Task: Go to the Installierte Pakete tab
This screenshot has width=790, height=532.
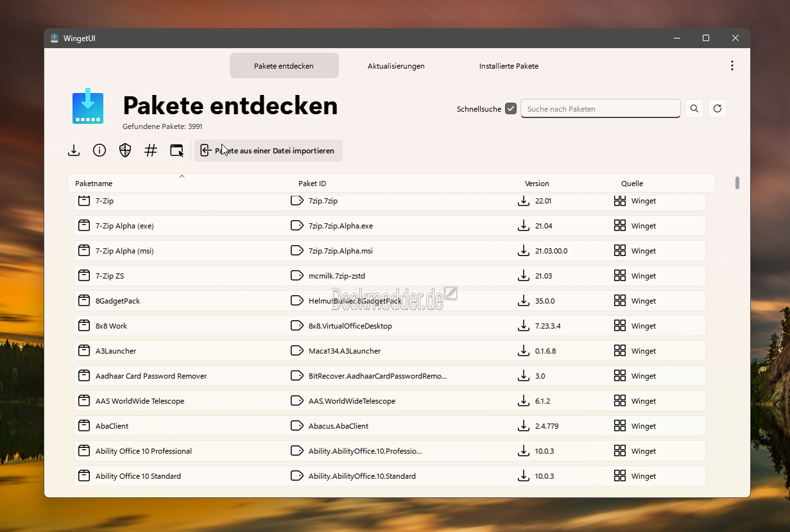Action: coord(509,65)
